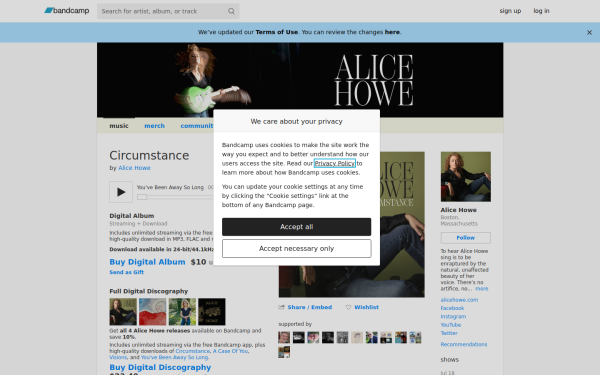Open the first supporter avatar
Viewport: 600px width, 375px height.
(x=284, y=338)
